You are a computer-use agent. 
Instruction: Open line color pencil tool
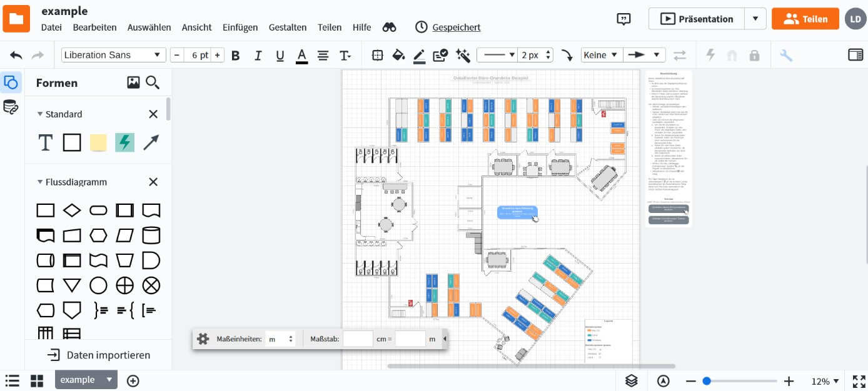pyautogui.click(x=420, y=56)
